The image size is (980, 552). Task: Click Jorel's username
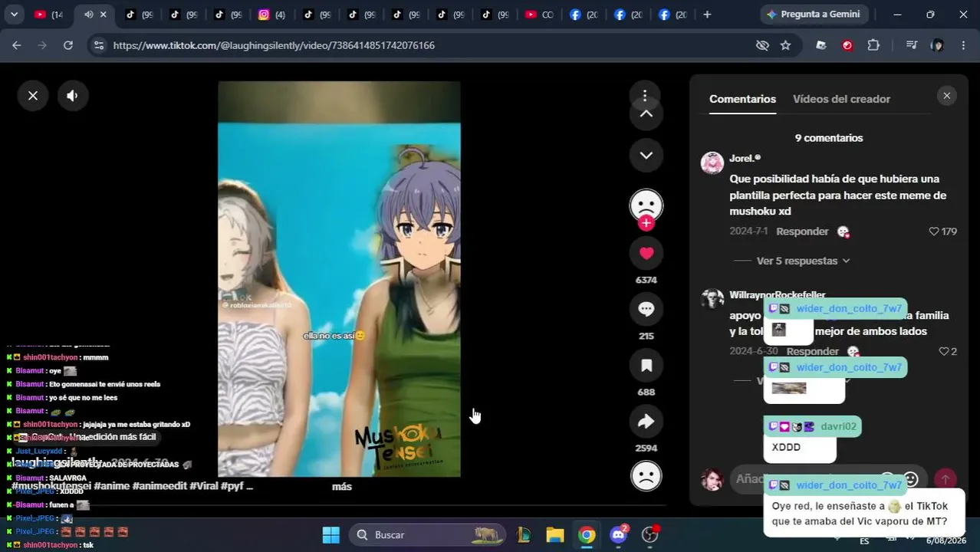(745, 158)
